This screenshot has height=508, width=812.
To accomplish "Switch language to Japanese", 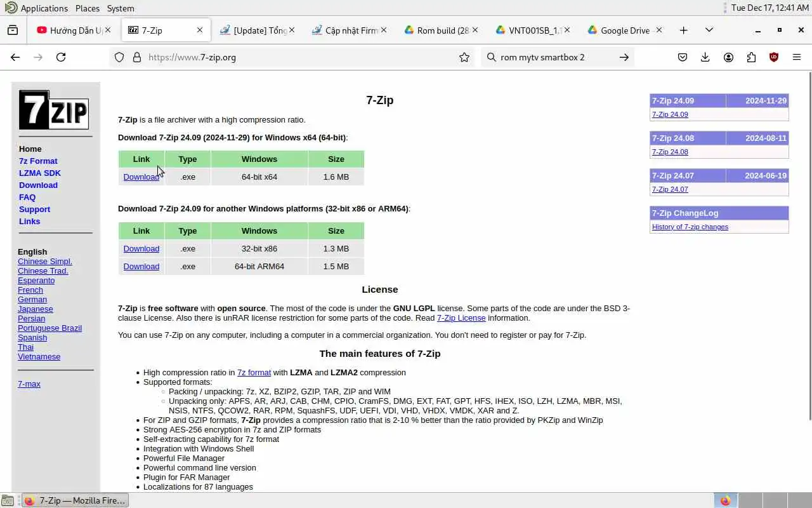I will click(x=36, y=309).
